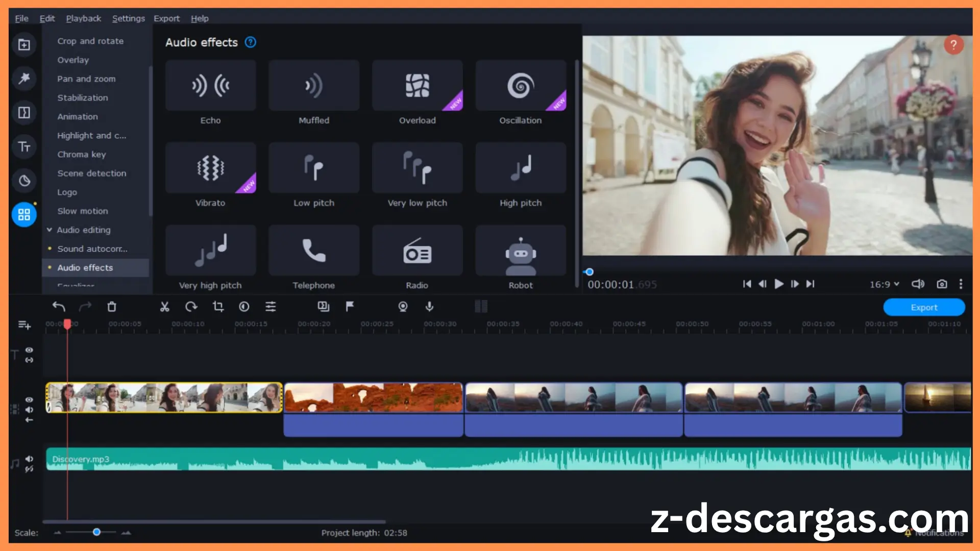Take a snapshot with camera icon
The image size is (980, 551).
(x=942, y=284)
